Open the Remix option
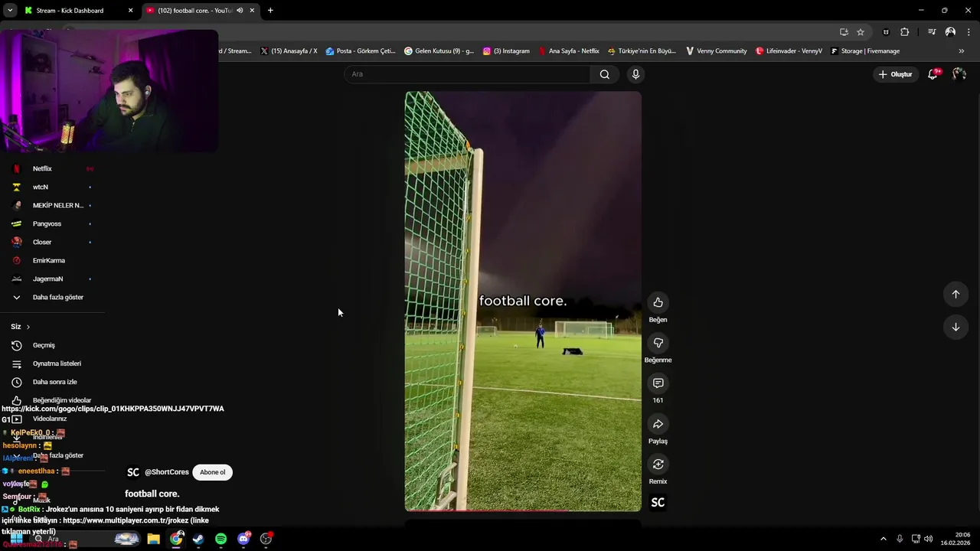Screen dimensions: 980x551 (658, 464)
